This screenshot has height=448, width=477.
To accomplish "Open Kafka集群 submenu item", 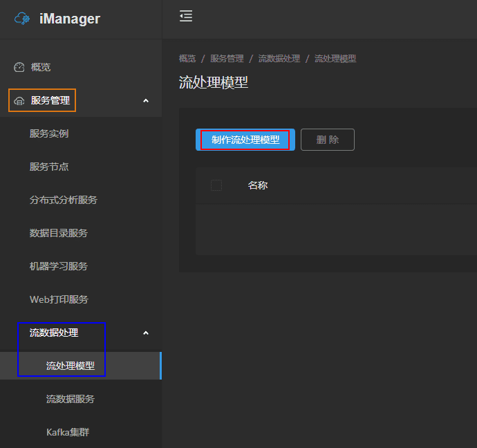I will (x=68, y=433).
